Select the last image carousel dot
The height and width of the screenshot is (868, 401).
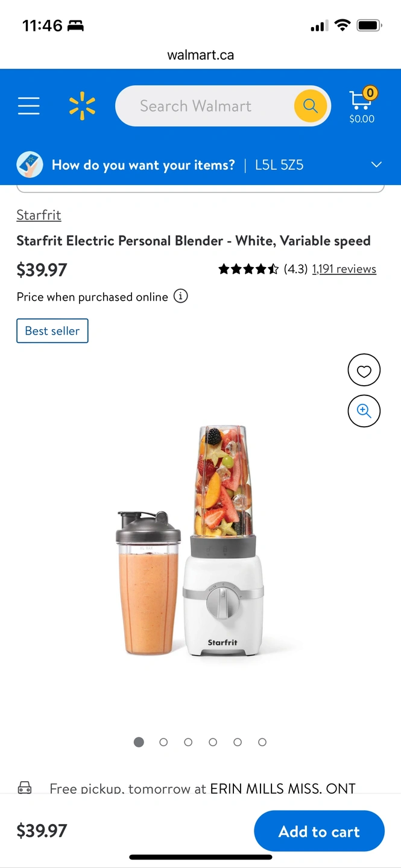262,742
